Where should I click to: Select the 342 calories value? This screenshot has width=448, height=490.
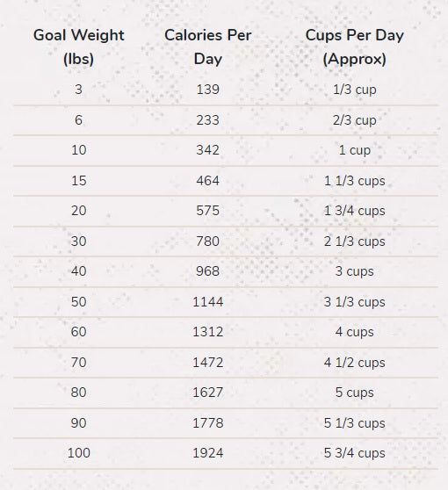pos(208,150)
